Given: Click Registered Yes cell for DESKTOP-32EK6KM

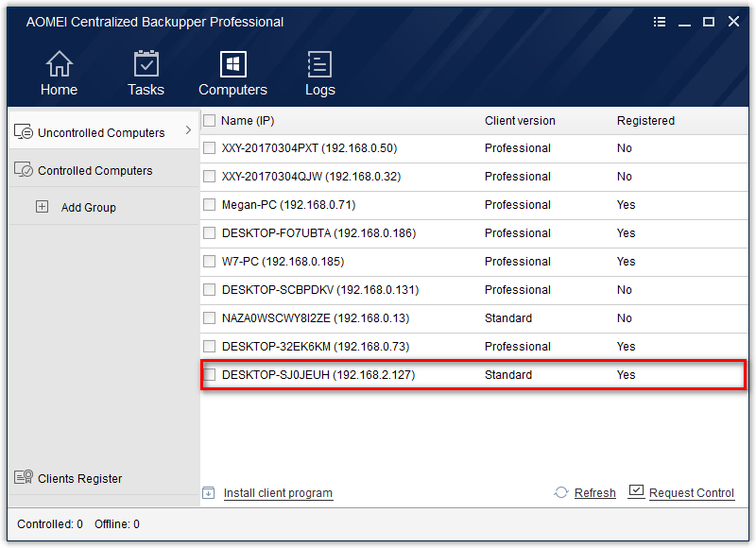Looking at the screenshot, I should (x=626, y=347).
